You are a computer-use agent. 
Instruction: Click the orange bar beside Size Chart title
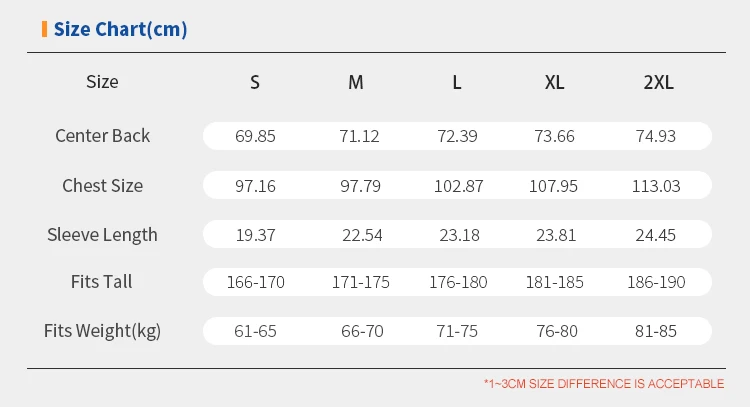(x=44, y=28)
